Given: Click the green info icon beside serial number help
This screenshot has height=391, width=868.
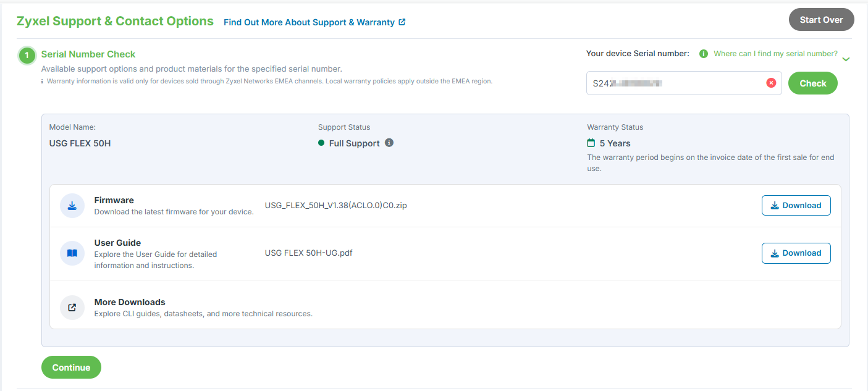Looking at the screenshot, I should coord(703,54).
